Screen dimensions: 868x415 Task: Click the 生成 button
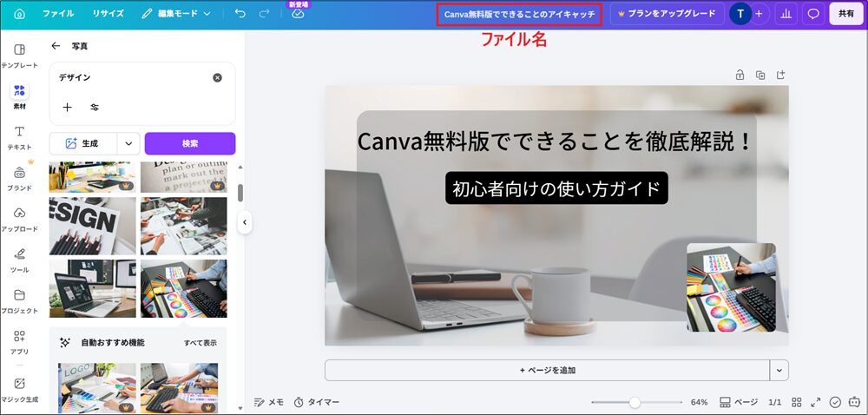pyautogui.click(x=83, y=143)
